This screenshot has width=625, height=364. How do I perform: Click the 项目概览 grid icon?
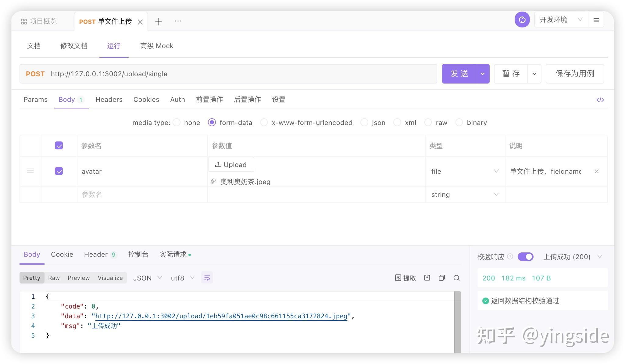click(24, 22)
